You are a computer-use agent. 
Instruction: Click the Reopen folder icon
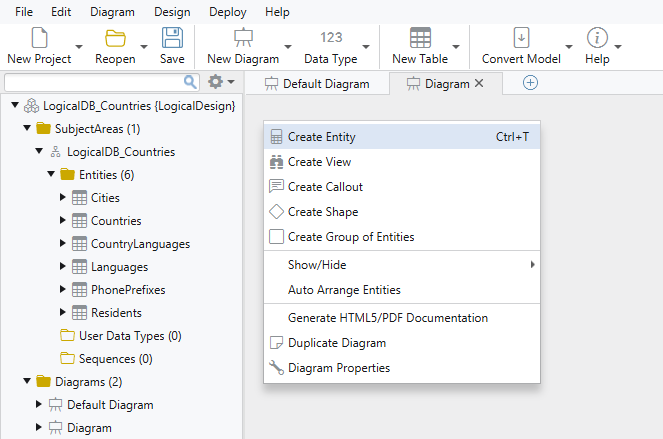point(115,38)
